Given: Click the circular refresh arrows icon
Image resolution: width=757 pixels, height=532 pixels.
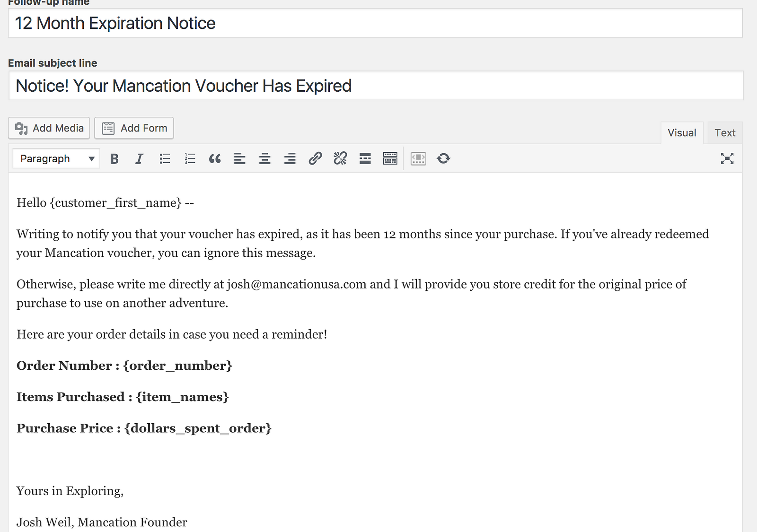Looking at the screenshot, I should tap(444, 158).
